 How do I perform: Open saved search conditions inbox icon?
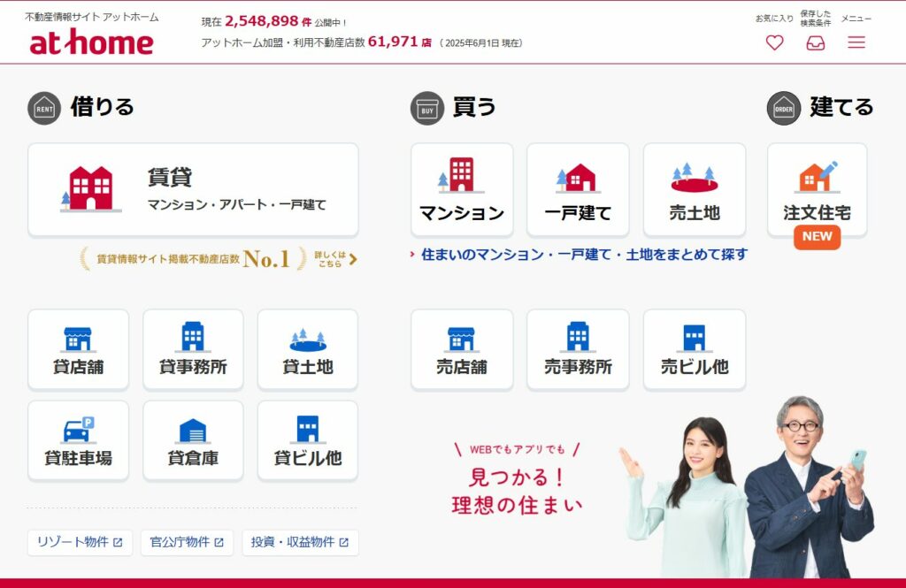[x=815, y=42]
